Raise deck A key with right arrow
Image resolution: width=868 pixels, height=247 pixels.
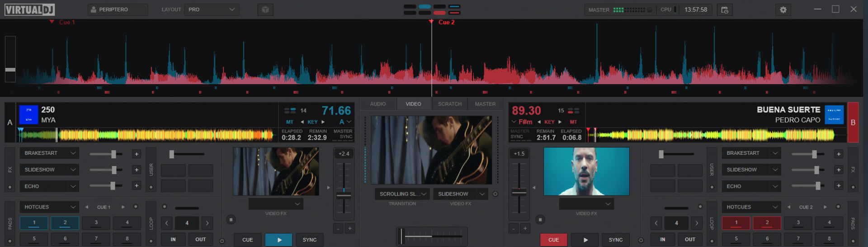coord(323,122)
